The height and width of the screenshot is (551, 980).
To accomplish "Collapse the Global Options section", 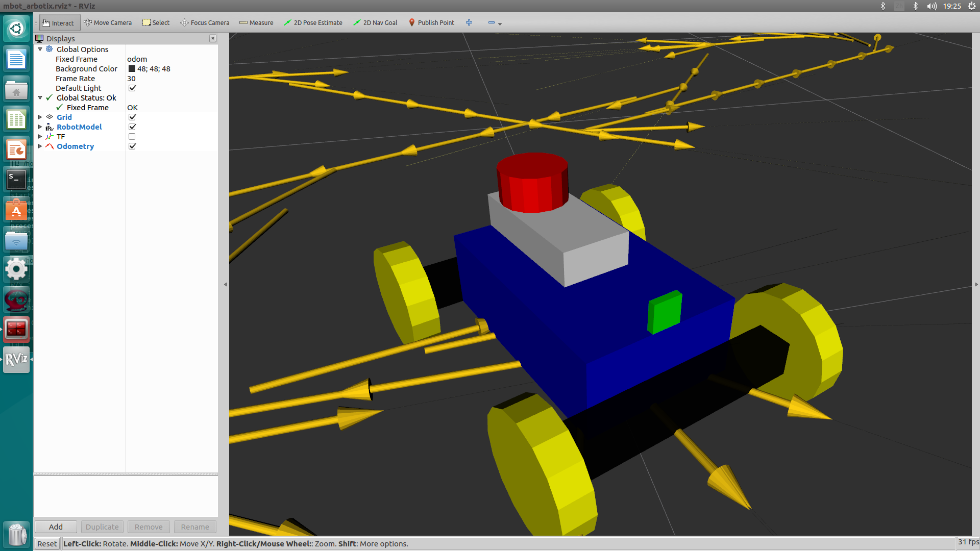I will pos(40,49).
